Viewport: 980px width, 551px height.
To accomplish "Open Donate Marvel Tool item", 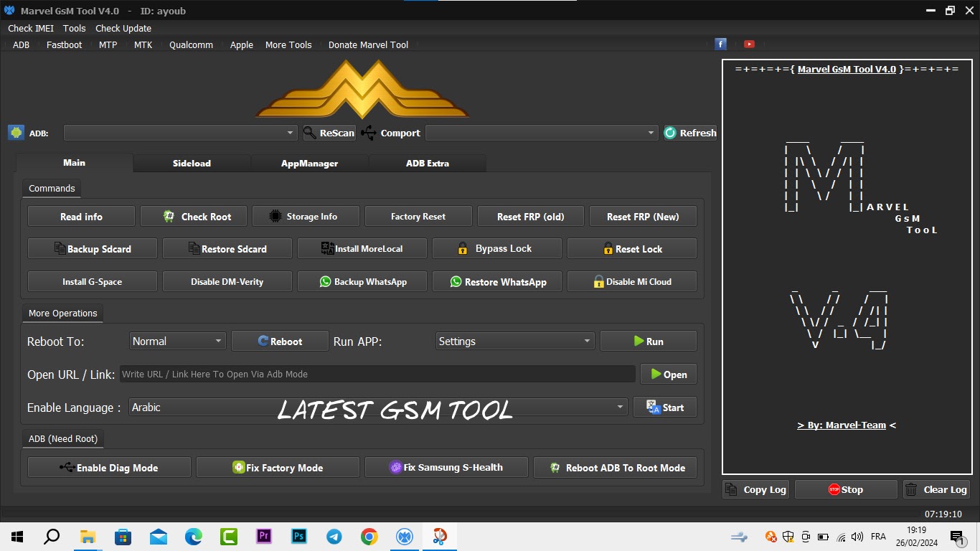I will [x=368, y=44].
